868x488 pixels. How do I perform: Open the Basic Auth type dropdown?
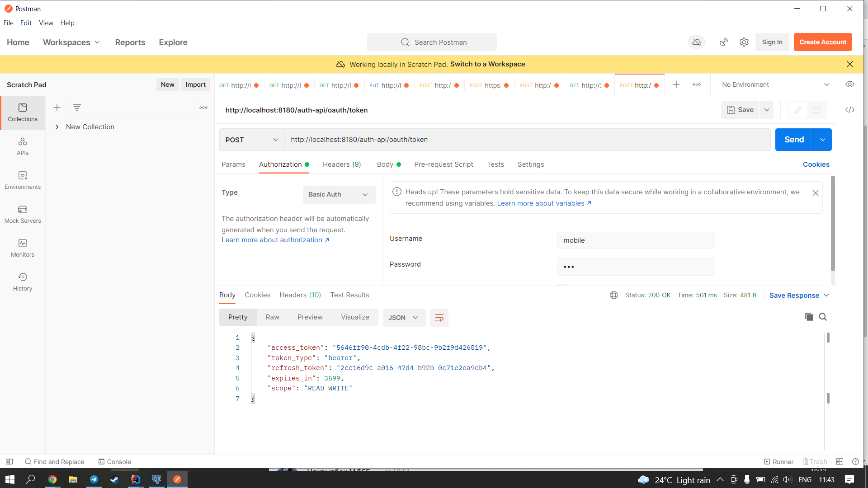pyautogui.click(x=339, y=194)
